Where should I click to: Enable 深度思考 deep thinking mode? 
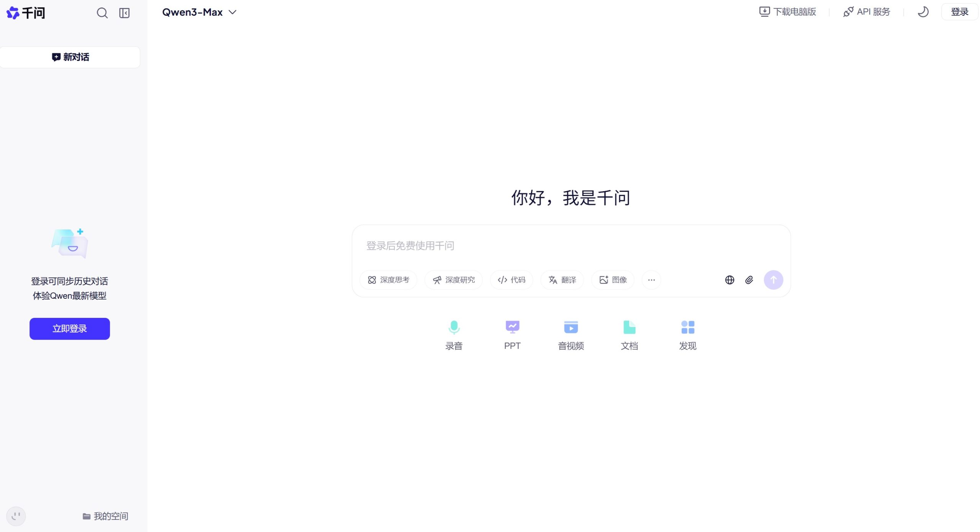click(388, 280)
